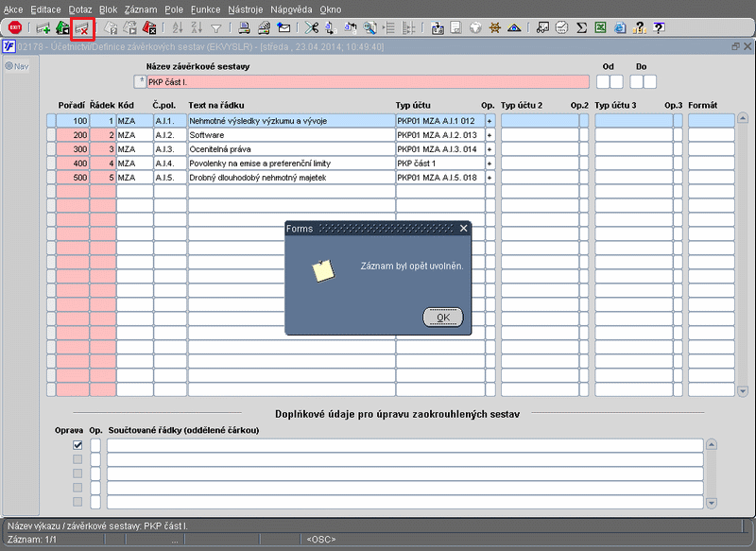Open the Dotaz menu

[80, 9]
